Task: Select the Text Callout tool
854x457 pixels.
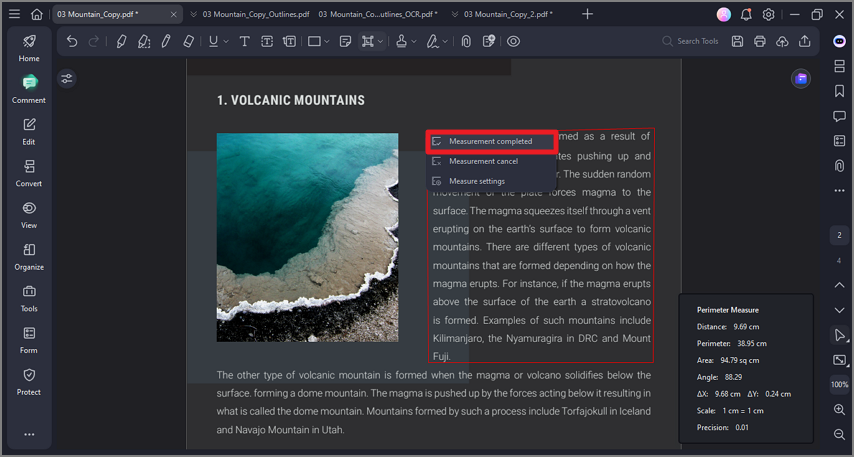Action: [x=290, y=41]
